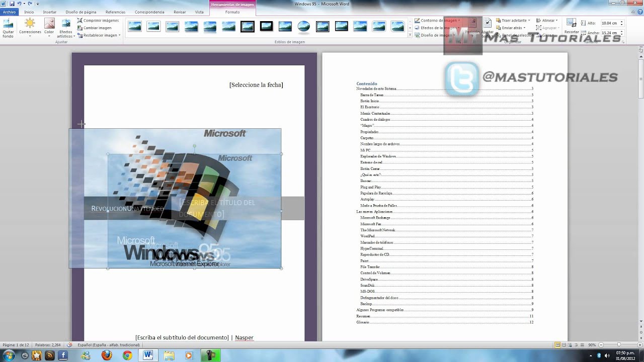Viewport: 644px width, 362px height.
Task: Click the subtitle placeholder Escriba el subtítulo
Action: tap(182, 337)
